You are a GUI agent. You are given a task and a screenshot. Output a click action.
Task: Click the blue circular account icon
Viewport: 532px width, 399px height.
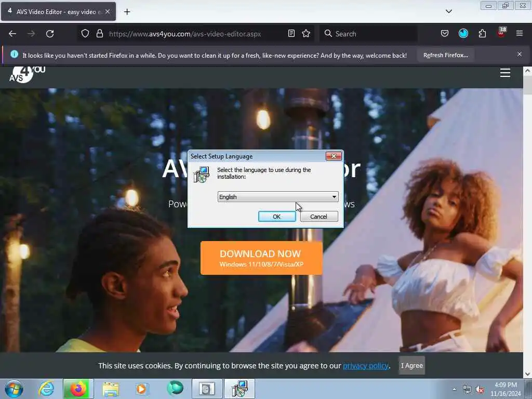(463, 33)
